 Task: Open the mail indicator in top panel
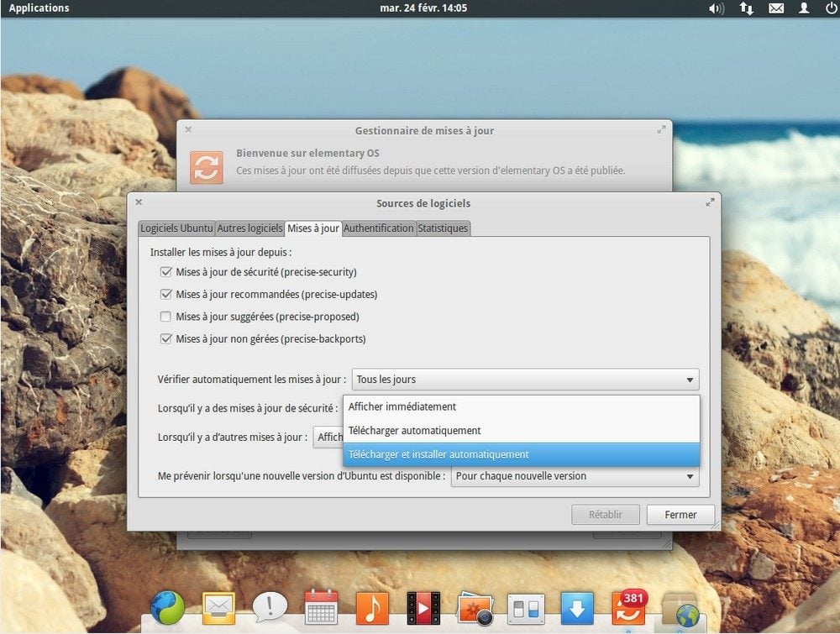pyautogui.click(x=776, y=8)
